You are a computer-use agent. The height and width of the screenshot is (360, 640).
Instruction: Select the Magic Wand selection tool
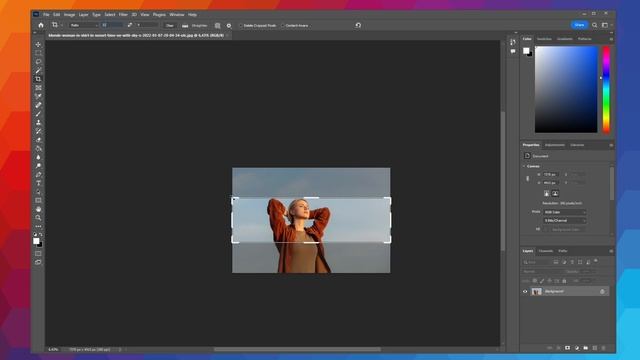[x=38, y=70]
